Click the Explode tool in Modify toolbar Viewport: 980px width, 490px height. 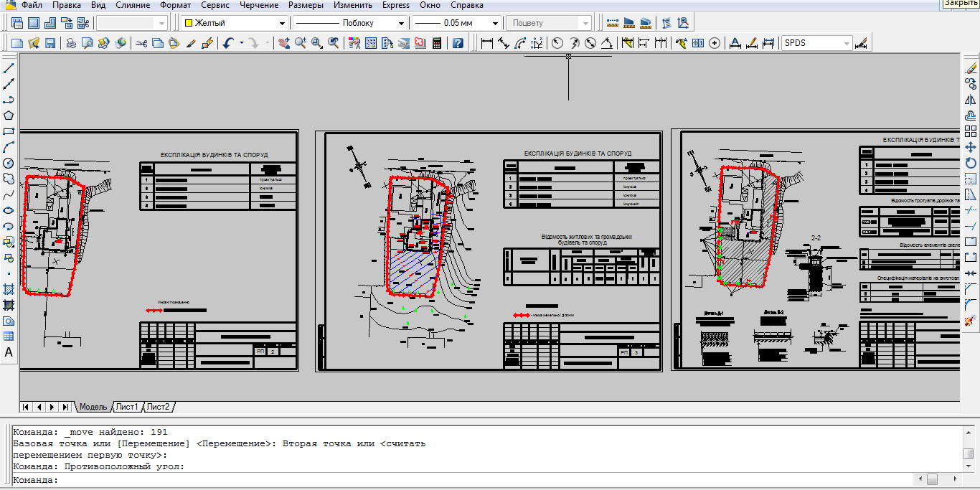pos(971,321)
